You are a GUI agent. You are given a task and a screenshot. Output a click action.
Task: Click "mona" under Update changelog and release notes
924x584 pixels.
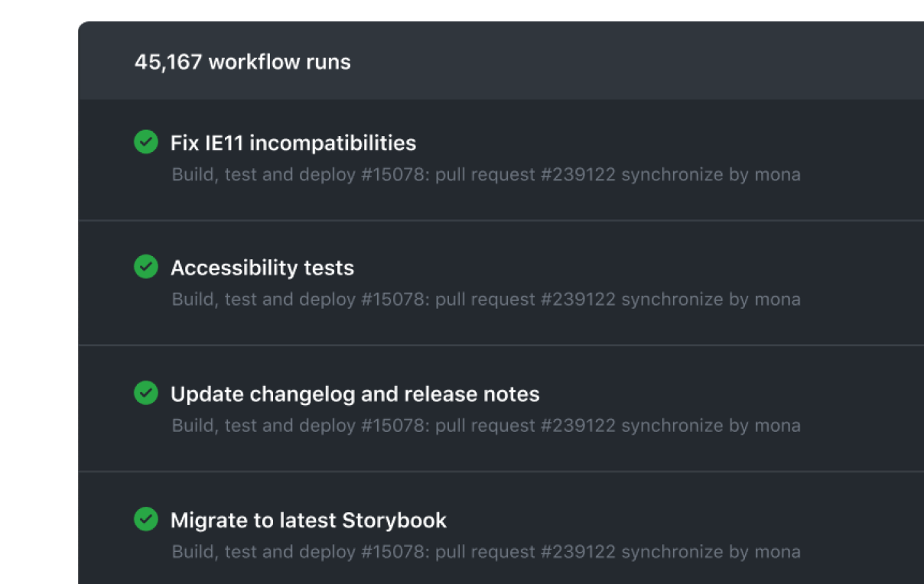tap(776, 425)
